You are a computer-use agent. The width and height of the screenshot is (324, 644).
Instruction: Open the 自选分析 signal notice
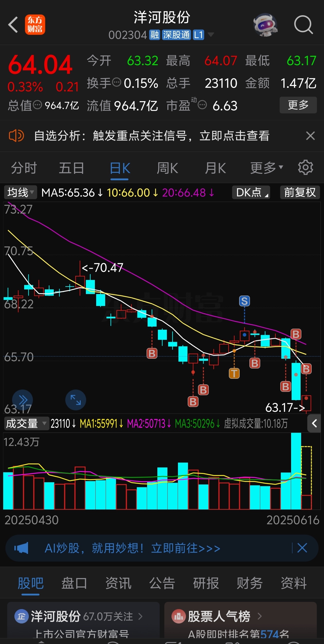point(152,136)
